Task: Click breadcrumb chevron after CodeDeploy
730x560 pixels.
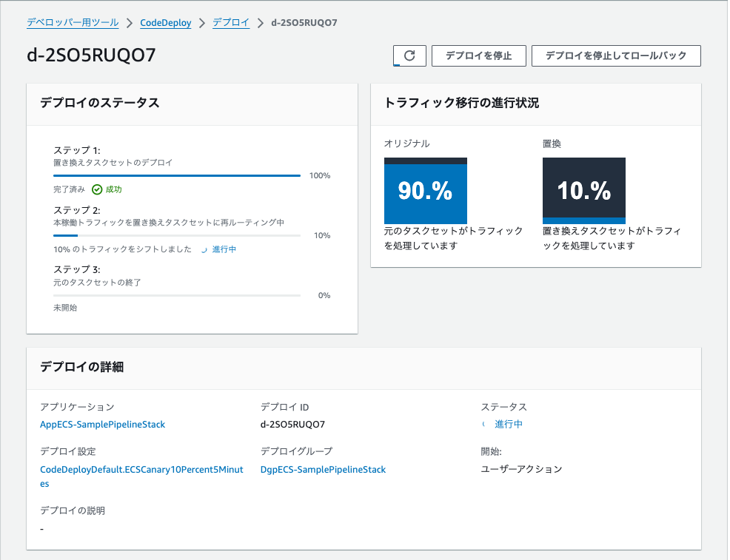Action: point(202,23)
